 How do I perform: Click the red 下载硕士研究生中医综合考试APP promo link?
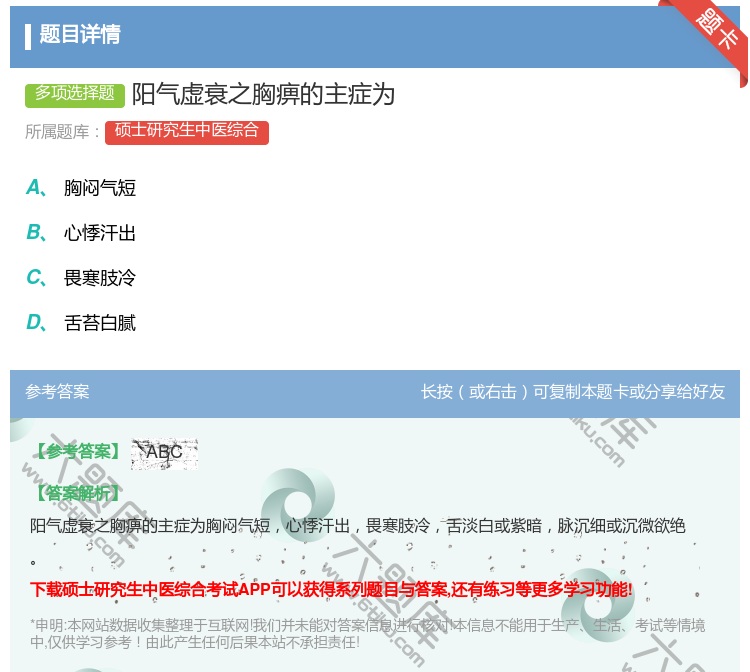331,589
